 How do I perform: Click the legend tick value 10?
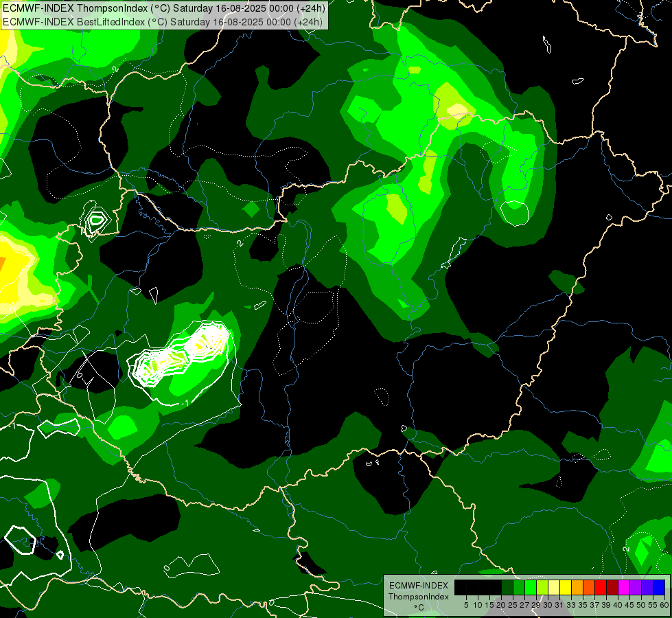tap(478, 605)
